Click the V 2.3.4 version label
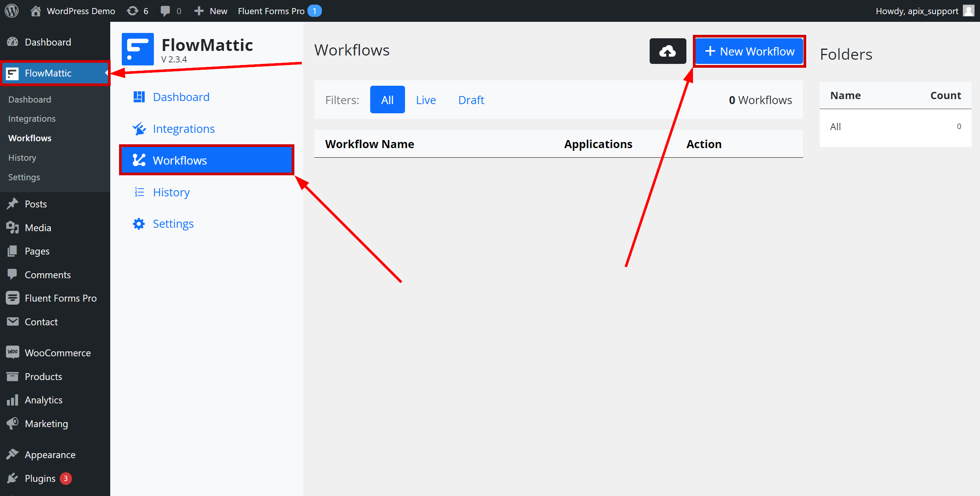 pyautogui.click(x=174, y=59)
